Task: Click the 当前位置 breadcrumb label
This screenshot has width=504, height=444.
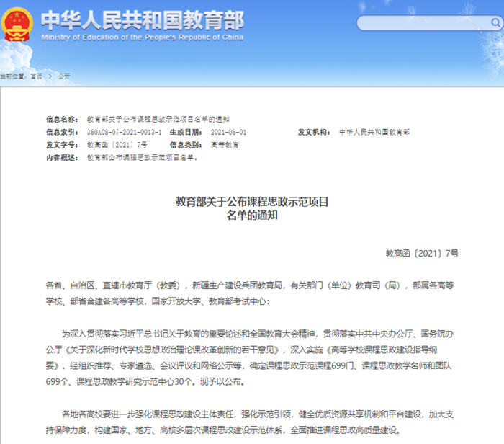Action: [13, 76]
